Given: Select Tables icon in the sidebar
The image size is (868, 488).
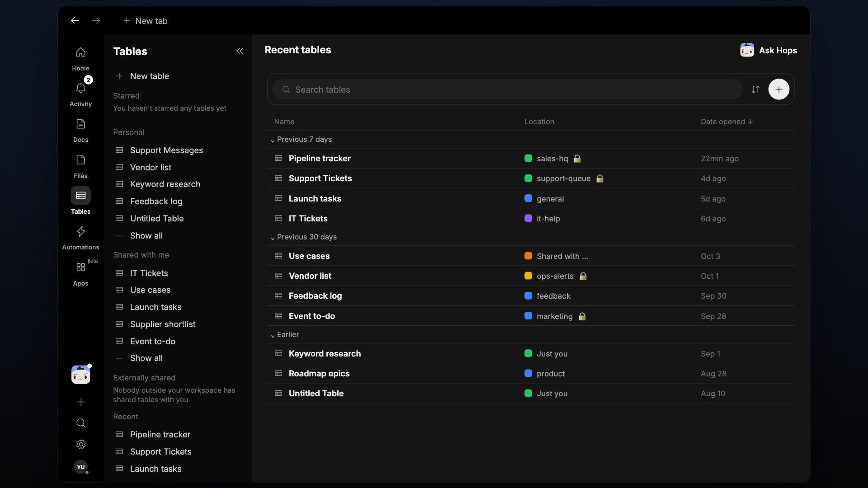Looking at the screenshot, I should 80,196.
